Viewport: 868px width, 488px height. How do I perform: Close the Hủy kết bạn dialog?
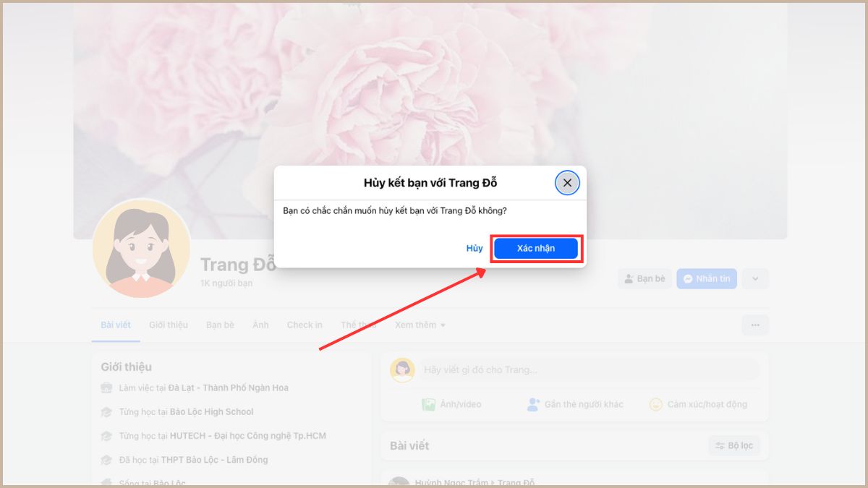tap(567, 183)
